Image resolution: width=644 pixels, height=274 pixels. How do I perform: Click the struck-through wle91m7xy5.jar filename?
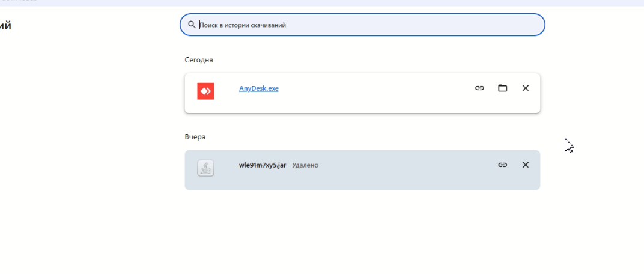click(x=263, y=165)
